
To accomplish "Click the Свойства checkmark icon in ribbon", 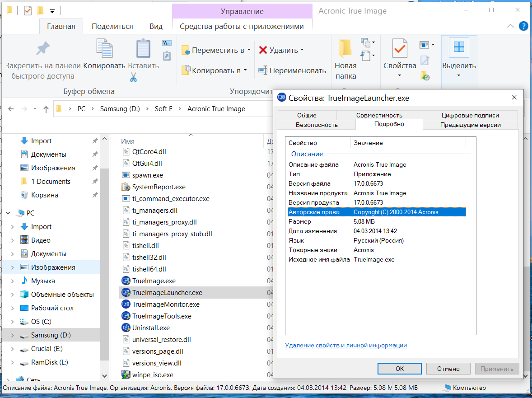I will pyautogui.click(x=400, y=48).
